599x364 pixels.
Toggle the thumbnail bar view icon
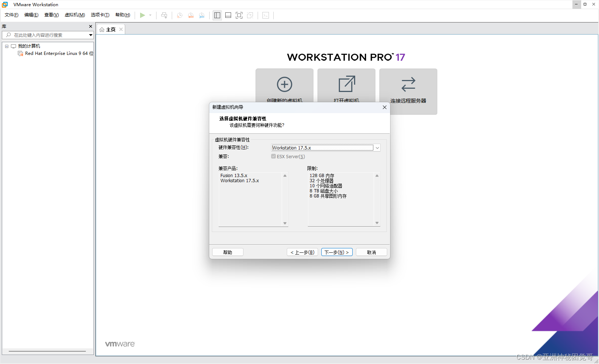click(228, 15)
